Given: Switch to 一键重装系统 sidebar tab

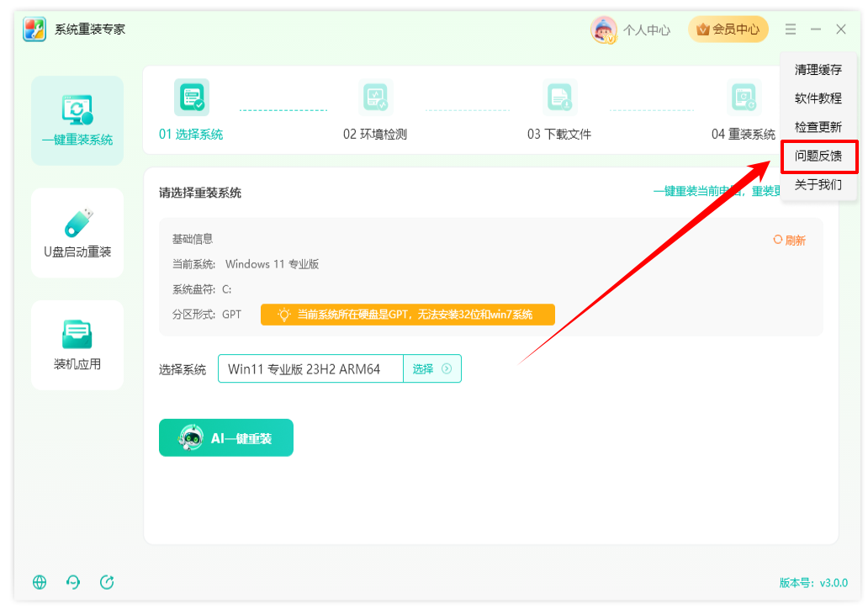Looking at the screenshot, I should click(x=77, y=120).
